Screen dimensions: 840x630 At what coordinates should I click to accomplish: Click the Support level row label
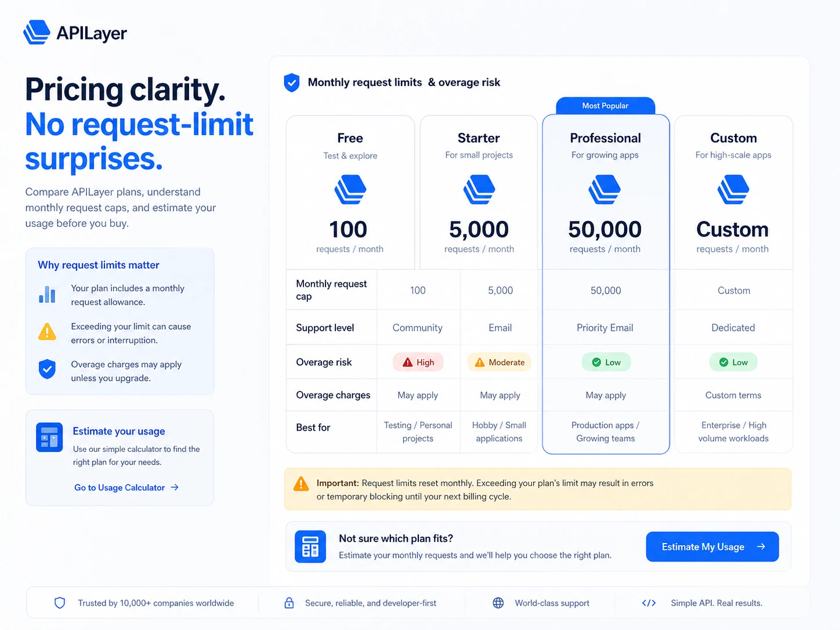coord(325,328)
